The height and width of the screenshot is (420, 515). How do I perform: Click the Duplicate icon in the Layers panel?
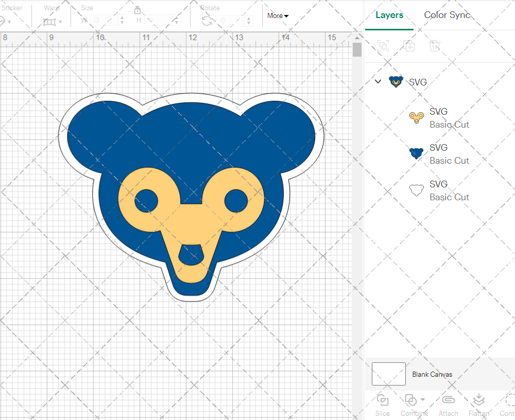(409, 46)
